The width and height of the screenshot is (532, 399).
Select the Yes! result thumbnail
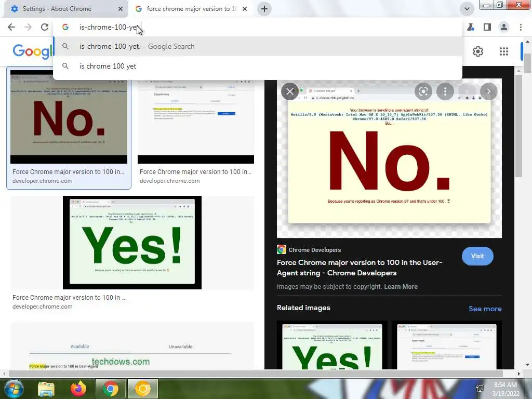tap(132, 243)
